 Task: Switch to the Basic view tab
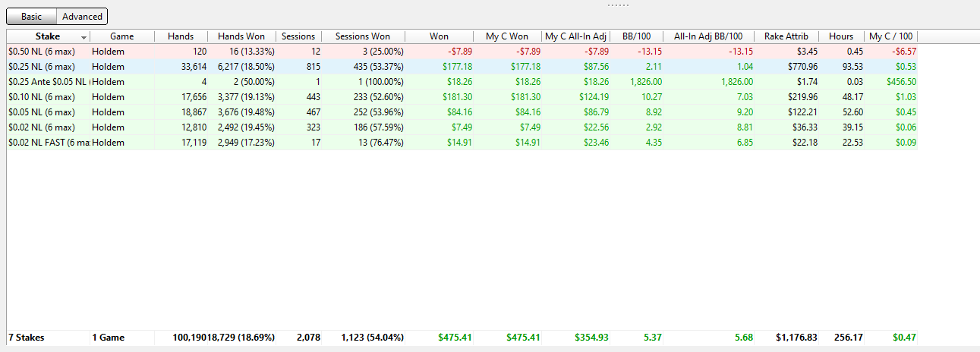pyautogui.click(x=32, y=16)
